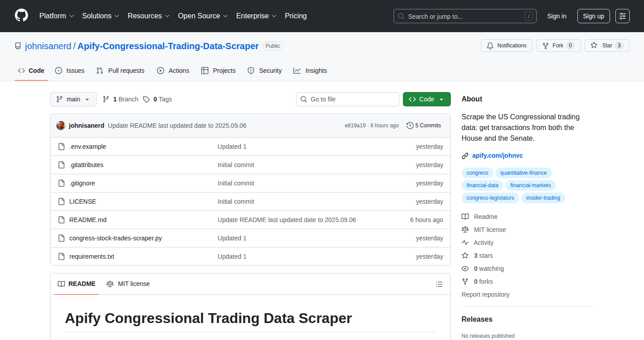
Task: Open the README outline icon
Action: click(x=439, y=284)
